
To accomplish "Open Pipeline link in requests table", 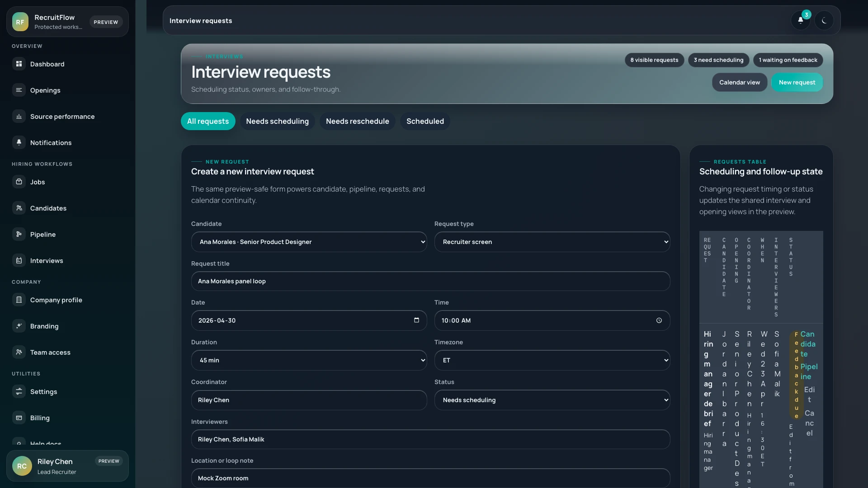I will (x=809, y=371).
